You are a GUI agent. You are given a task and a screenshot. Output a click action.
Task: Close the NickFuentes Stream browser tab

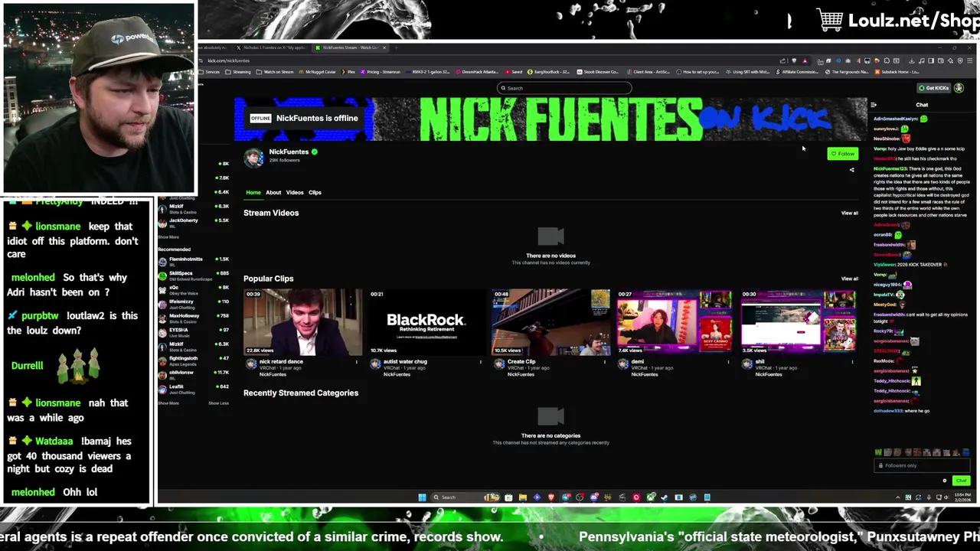384,47
